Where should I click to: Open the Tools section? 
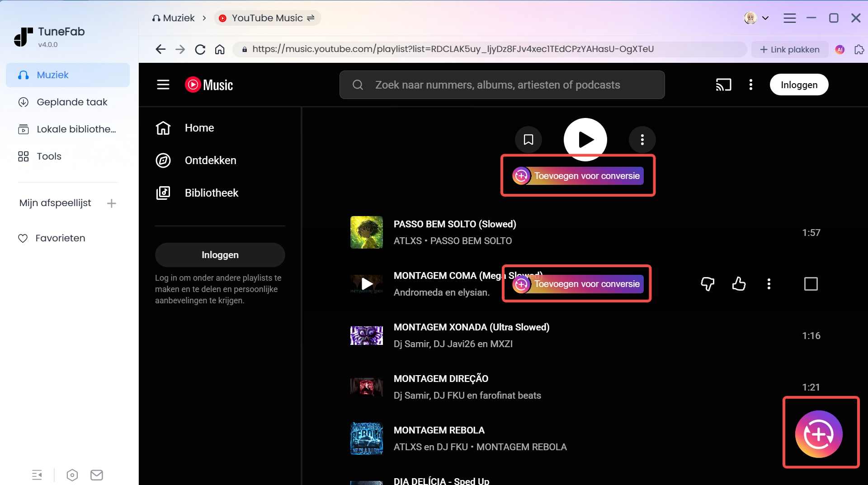point(48,156)
